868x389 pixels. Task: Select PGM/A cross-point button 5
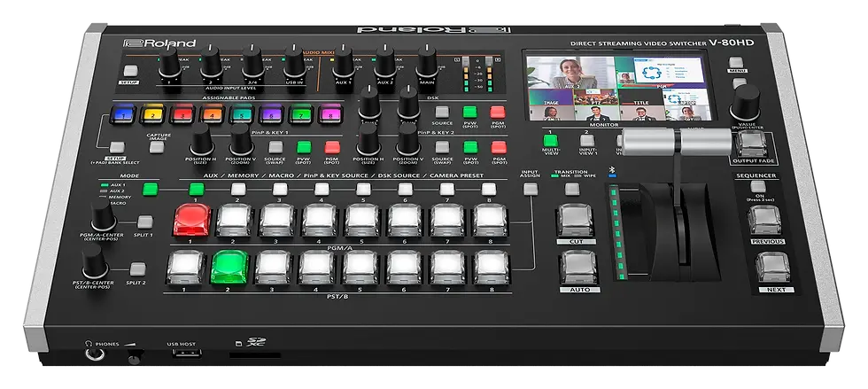(x=362, y=220)
